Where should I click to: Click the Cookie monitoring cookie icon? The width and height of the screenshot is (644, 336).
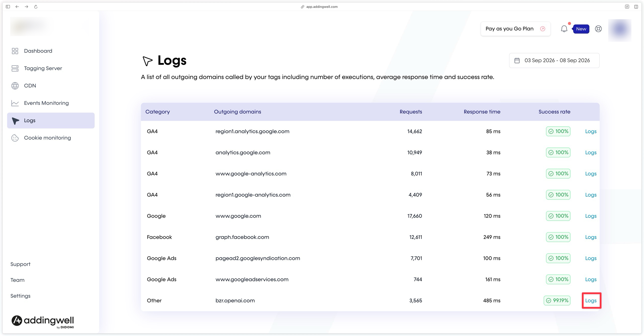tap(15, 138)
